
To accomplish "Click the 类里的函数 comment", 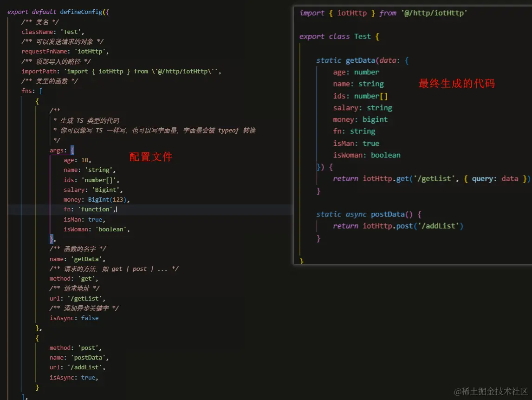I will 50,81.
